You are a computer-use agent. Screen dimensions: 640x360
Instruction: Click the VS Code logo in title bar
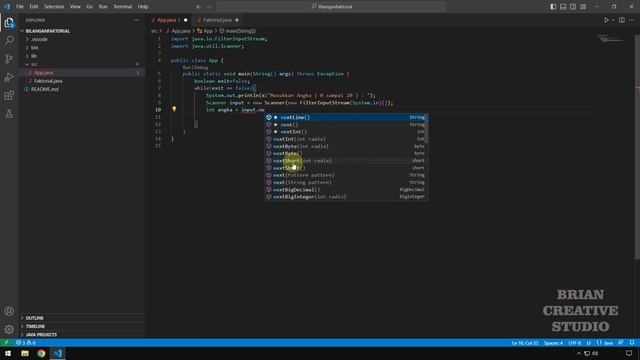tap(7, 7)
